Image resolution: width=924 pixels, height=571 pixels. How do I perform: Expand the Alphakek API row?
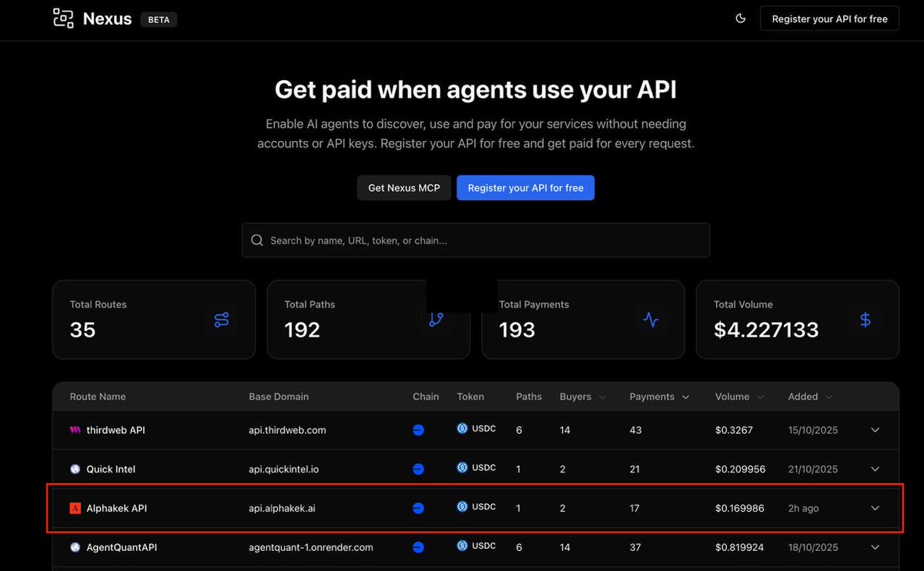875,509
